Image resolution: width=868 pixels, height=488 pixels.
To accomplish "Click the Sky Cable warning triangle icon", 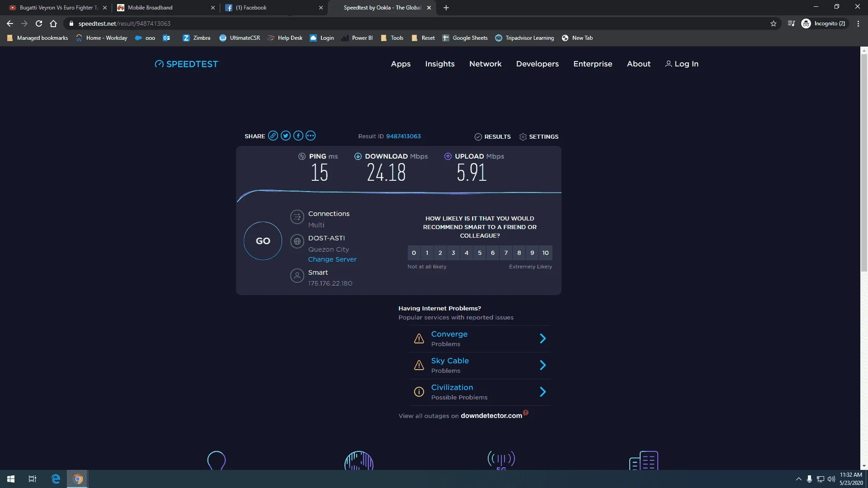I will (419, 365).
